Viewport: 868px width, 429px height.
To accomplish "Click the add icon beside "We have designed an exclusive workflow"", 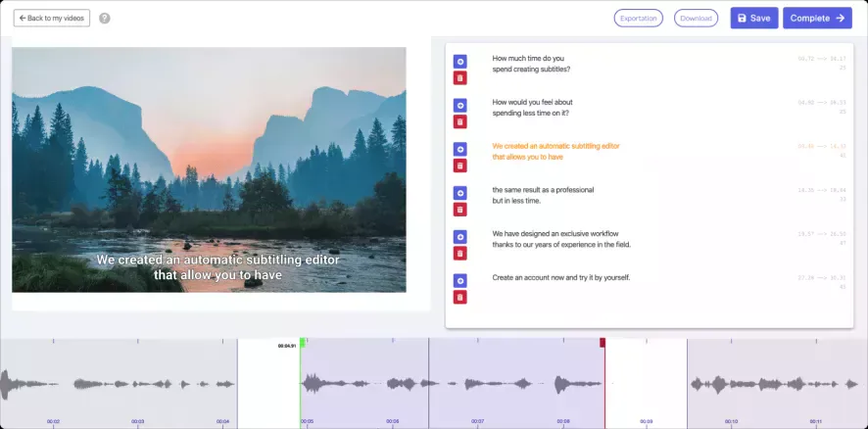I will (460, 237).
